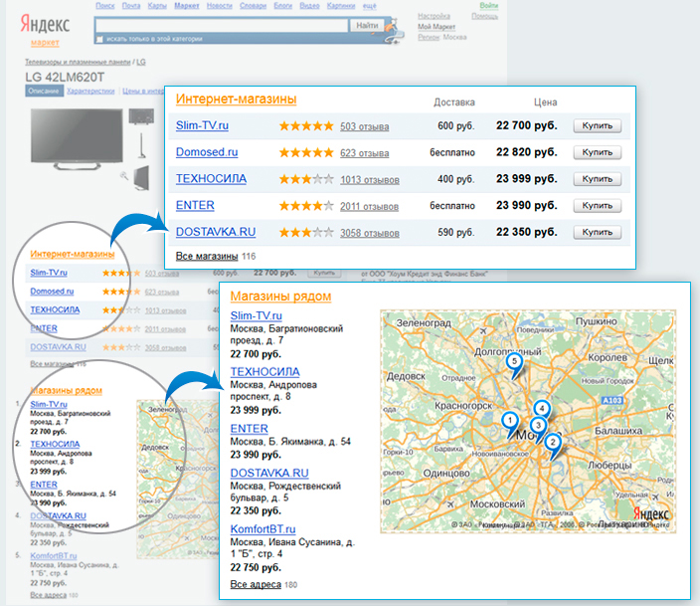Click 'Мой Маркет' text near top right
This screenshot has width=700, height=606.
[x=437, y=27]
